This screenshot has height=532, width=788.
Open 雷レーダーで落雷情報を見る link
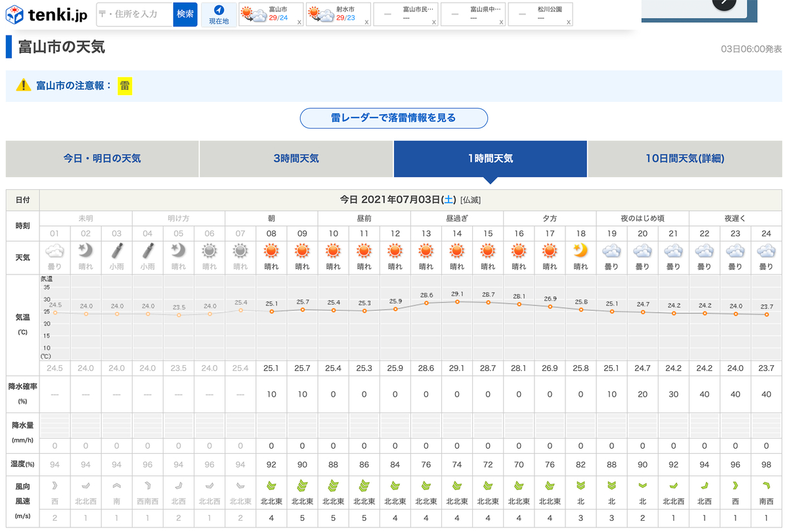[394, 118]
